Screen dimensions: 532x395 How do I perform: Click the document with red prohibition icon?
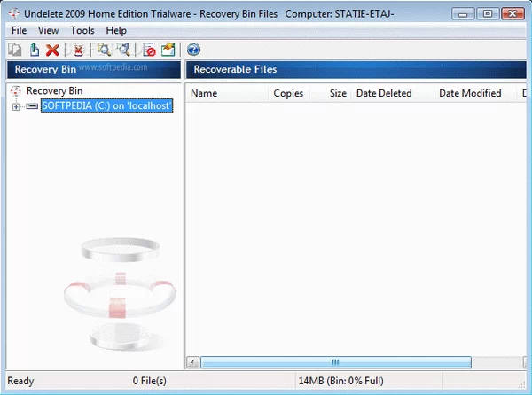[149, 50]
